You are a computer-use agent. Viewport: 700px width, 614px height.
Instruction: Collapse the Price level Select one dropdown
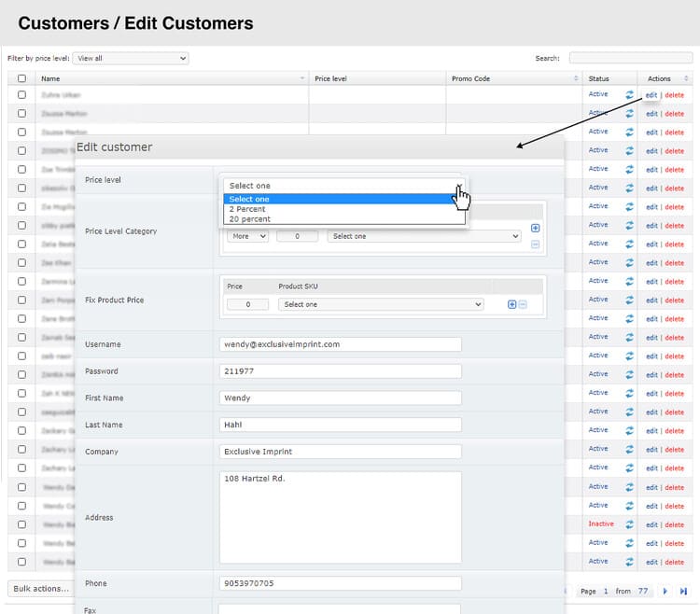343,185
